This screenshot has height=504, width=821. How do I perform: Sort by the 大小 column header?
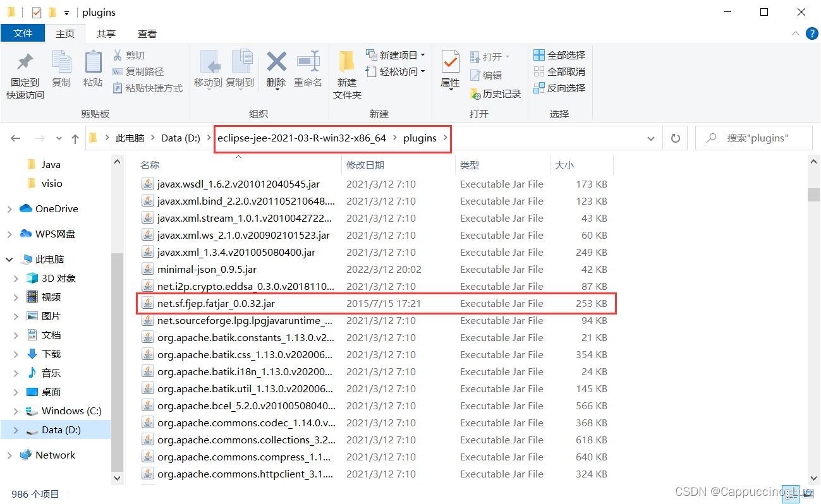564,165
